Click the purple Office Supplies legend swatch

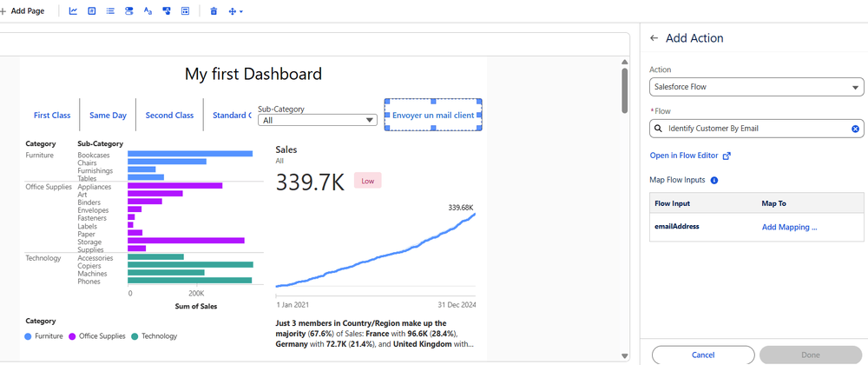pos(73,335)
